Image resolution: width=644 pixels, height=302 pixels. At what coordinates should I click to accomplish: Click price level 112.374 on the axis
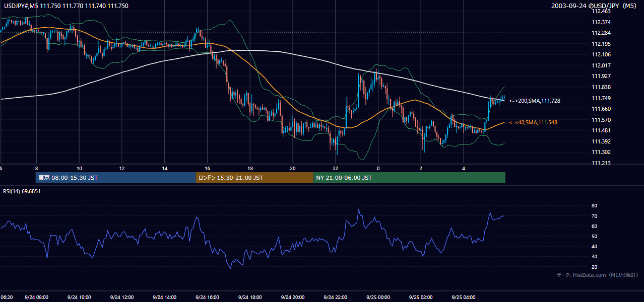pyautogui.click(x=601, y=22)
